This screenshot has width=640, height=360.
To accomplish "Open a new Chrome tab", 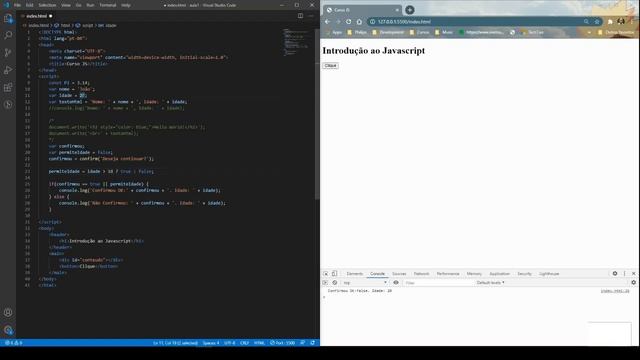I will click(410, 10).
